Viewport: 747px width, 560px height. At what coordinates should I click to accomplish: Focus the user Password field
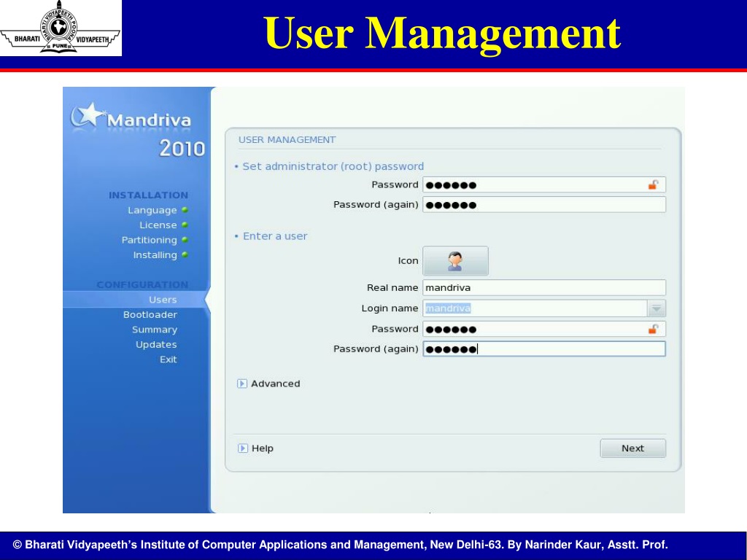point(544,329)
